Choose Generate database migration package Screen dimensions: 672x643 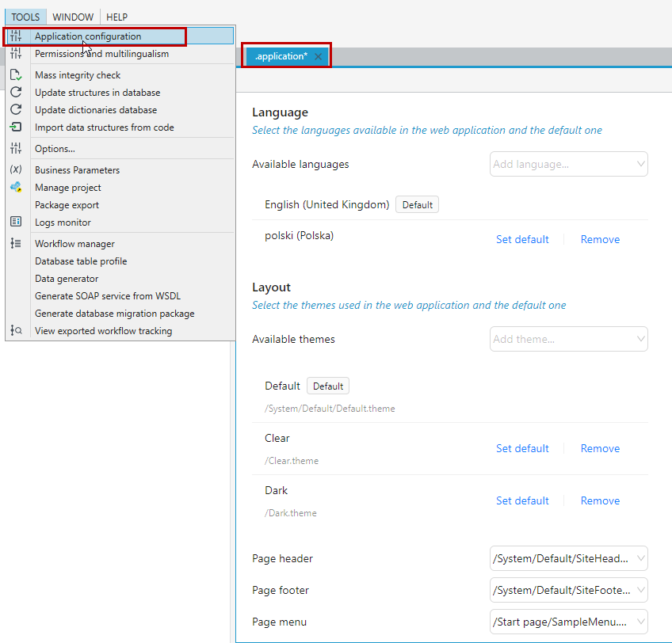pos(120,313)
